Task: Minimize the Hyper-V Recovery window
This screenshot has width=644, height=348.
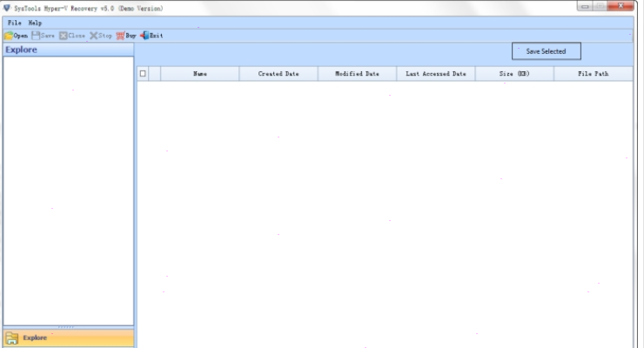Action: (x=585, y=6)
